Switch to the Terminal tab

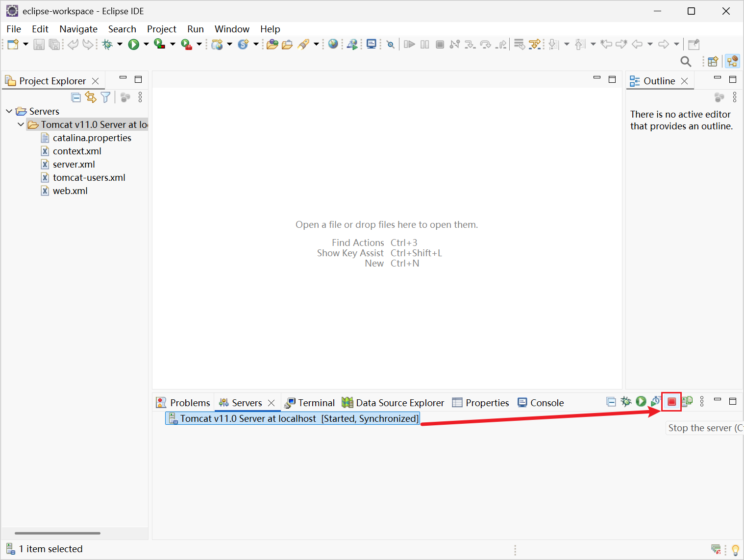(x=310, y=403)
